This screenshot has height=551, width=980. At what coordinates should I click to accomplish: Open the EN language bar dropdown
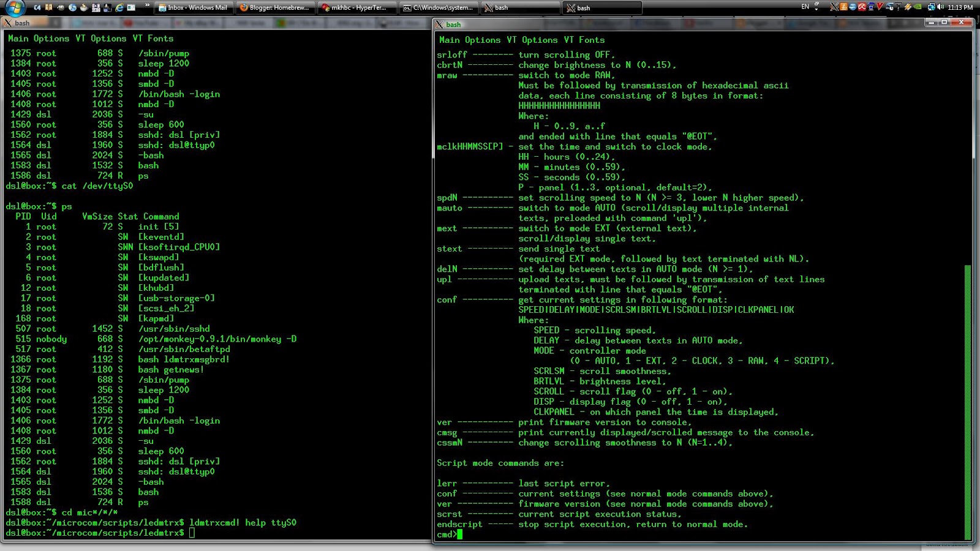point(804,5)
